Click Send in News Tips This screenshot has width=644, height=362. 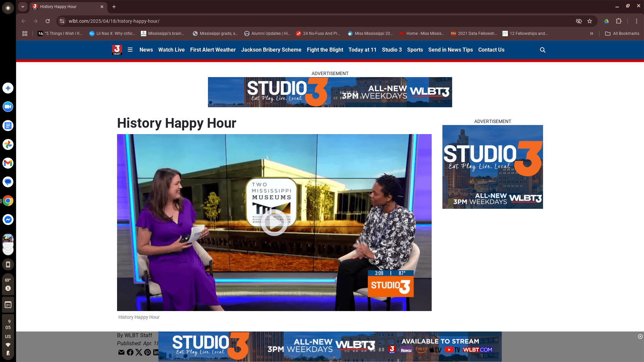click(450, 50)
